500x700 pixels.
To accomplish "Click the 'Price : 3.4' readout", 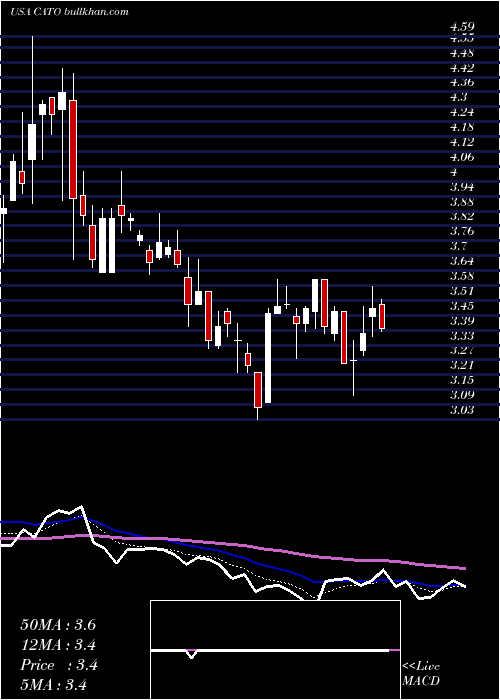I will click(59, 665).
